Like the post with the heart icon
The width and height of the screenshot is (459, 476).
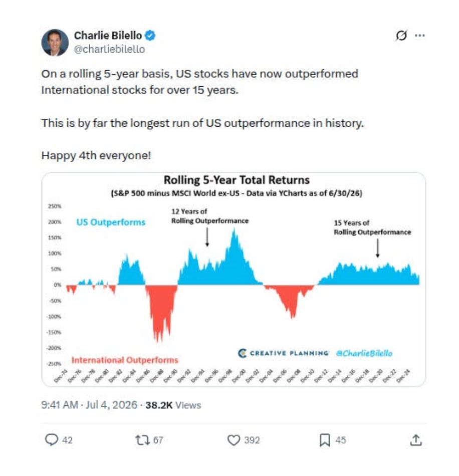234,440
